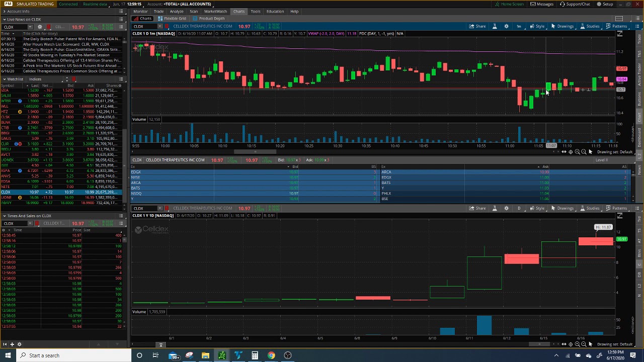644x362 pixels.
Task: Open news story 40 Stocks Moving in Tuesday's Pre-Market
Action: [x=66, y=55]
